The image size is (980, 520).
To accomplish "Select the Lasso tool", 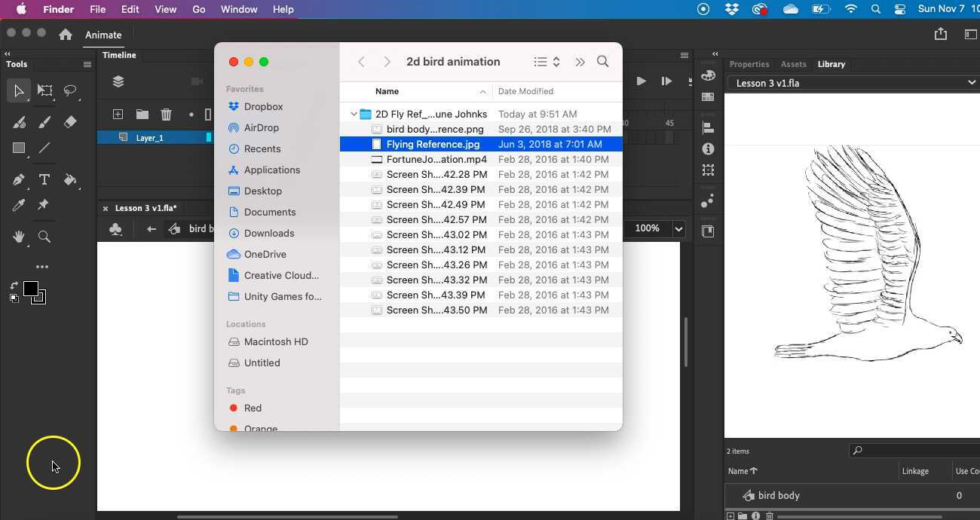I will (70, 91).
